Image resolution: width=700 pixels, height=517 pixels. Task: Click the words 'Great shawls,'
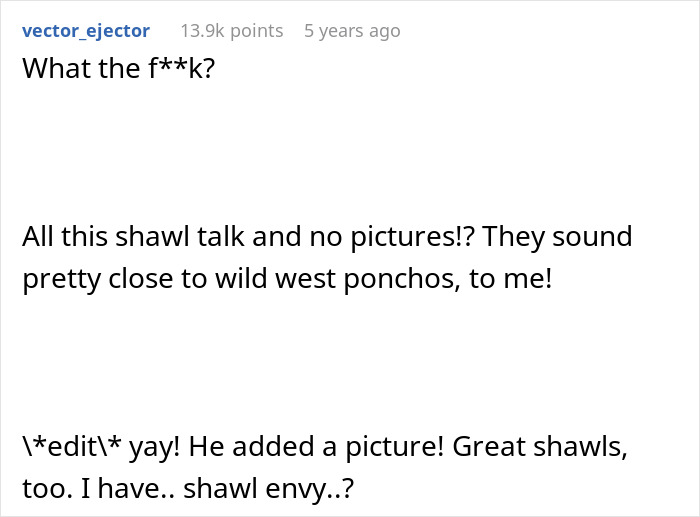(541, 447)
